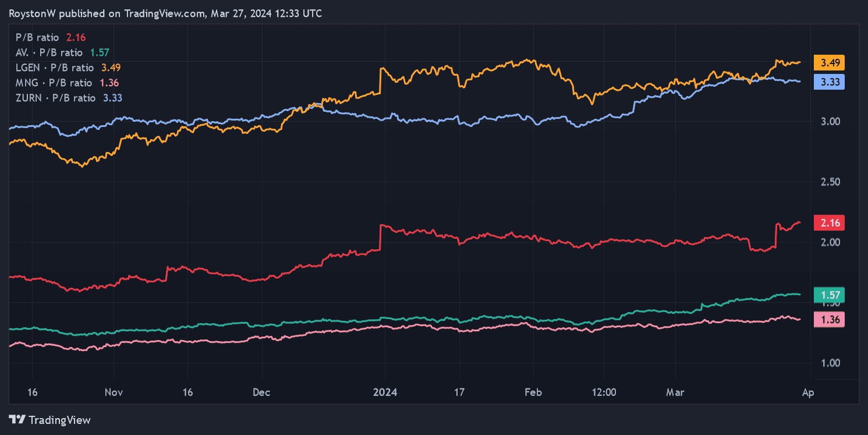Select the pink 1.36 price label

tap(829, 319)
